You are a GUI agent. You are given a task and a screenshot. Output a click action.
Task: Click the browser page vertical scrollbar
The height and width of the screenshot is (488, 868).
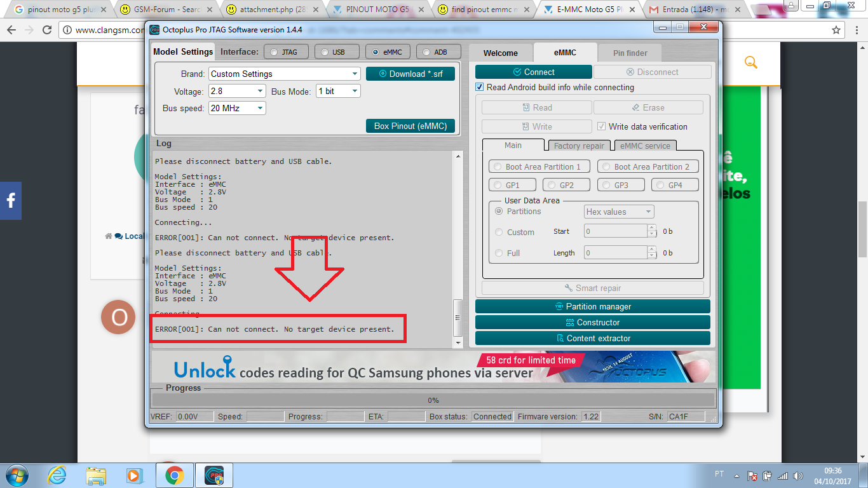(862, 251)
